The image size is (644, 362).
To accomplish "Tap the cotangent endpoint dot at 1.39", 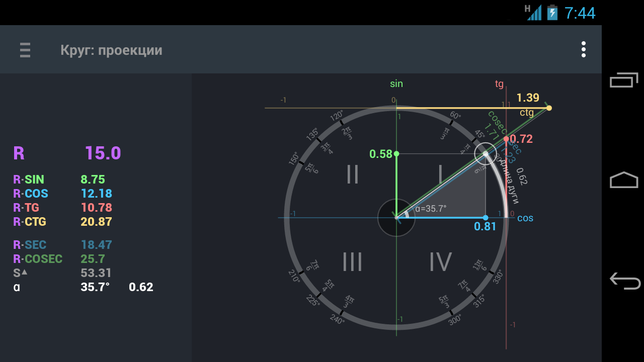I will [549, 108].
